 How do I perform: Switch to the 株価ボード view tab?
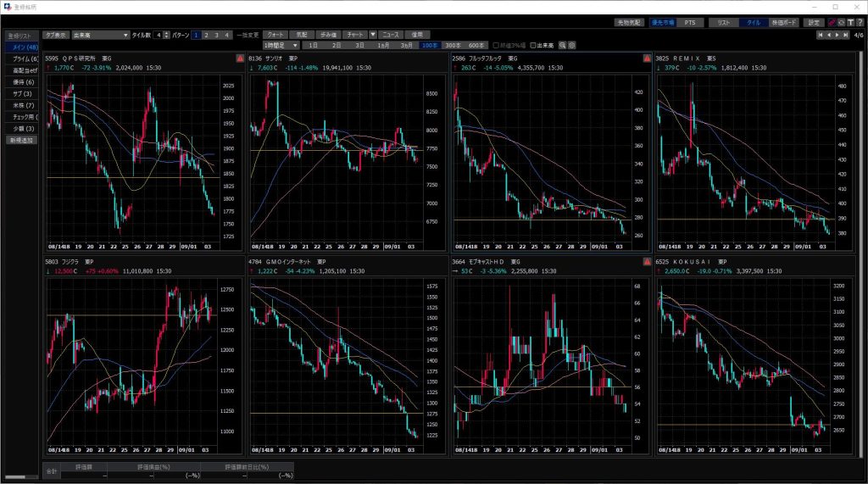[x=783, y=23]
